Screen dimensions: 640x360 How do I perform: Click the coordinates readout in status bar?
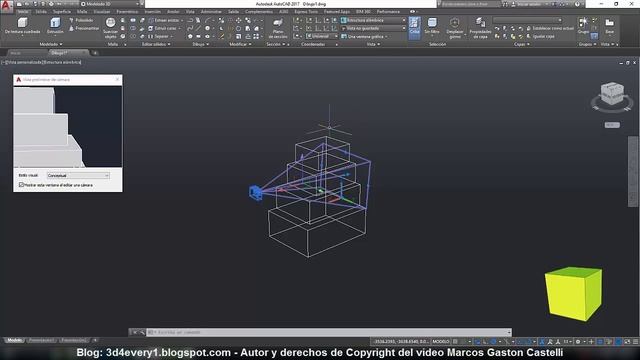coord(400,342)
